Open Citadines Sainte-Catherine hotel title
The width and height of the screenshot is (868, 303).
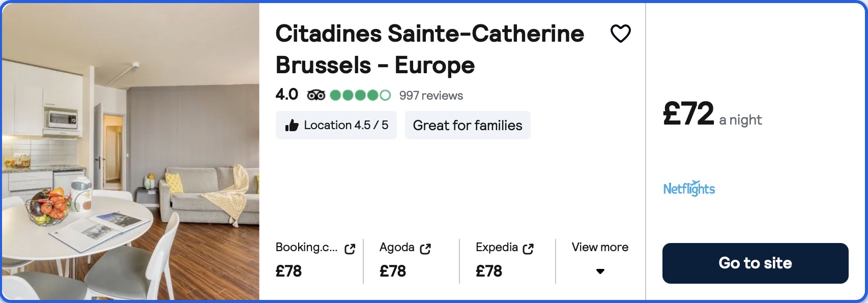click(x=430, y=49)
